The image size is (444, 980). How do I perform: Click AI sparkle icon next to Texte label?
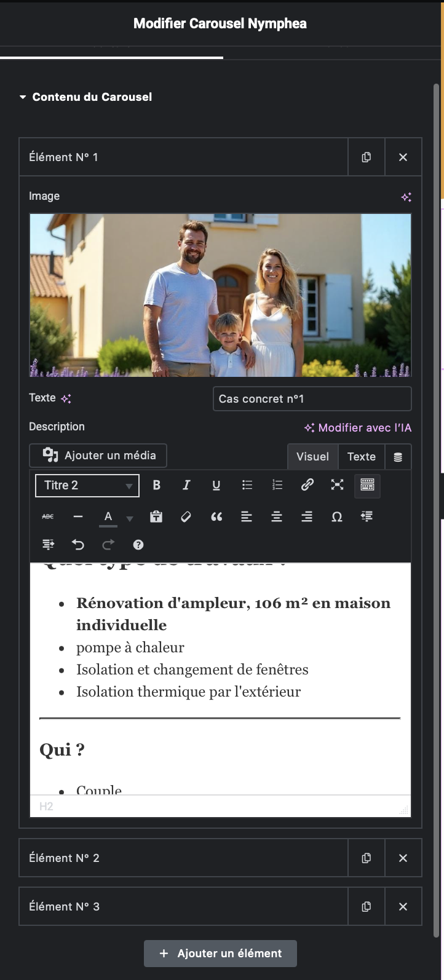66,398
